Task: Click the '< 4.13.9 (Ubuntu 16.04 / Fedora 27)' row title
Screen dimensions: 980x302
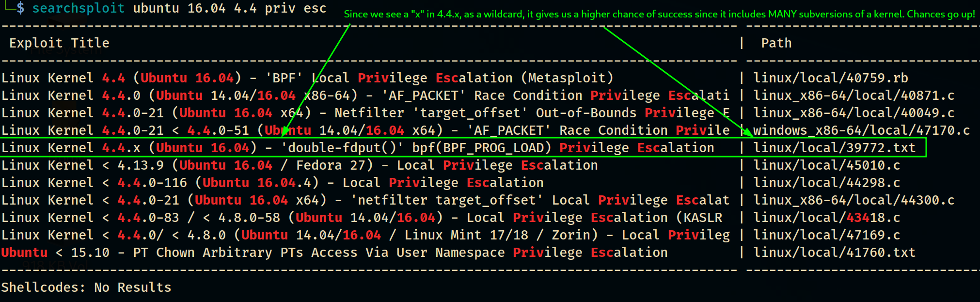Action: click(x=300, y=165)
